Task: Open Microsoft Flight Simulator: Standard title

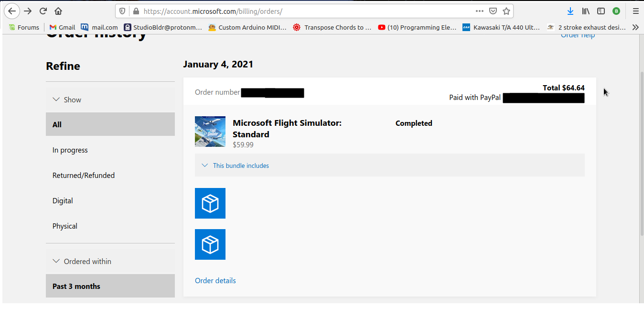Action: pyautogui.click(x=287, y=129)
